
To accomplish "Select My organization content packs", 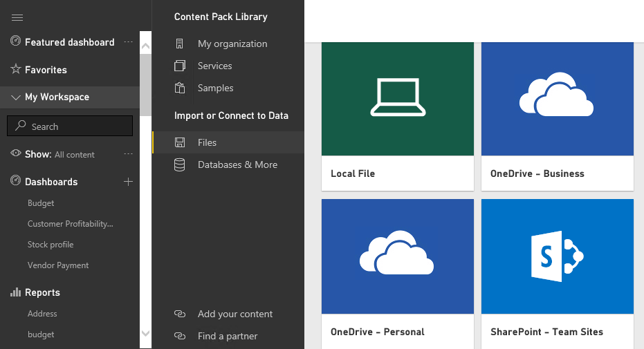I will [232, 44].
